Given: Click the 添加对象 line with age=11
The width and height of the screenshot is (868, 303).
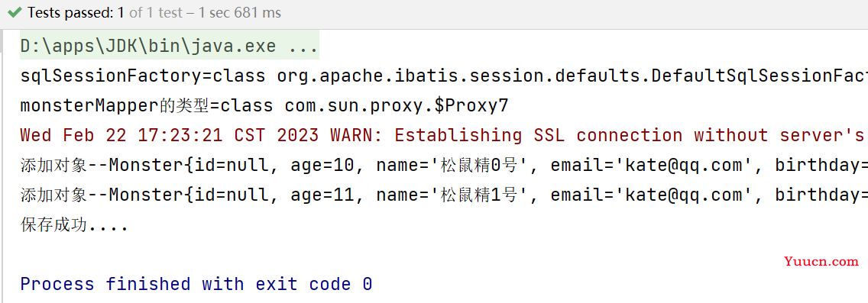Looking at the screenshot, I should pos(443,195).
